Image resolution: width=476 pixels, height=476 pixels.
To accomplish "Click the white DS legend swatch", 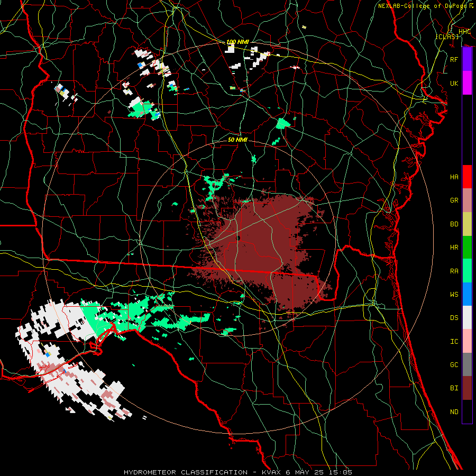I will [x=467, y=317].
